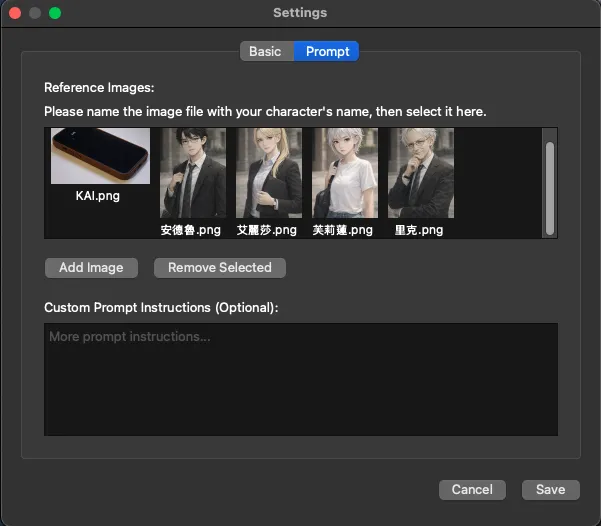Screen dimensions: 601x526
Task: Click the 芙莉蓮.png filename label
Action: pos(343,230)
